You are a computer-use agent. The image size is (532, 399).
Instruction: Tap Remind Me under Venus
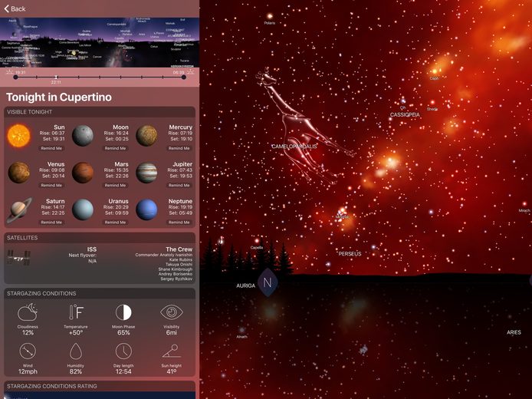coord(51,186)
